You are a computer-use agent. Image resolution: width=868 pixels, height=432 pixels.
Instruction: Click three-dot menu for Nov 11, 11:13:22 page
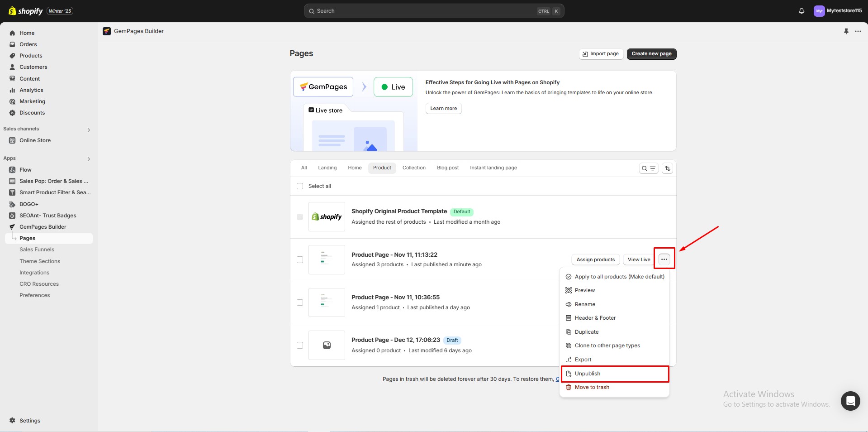point(664,259)
